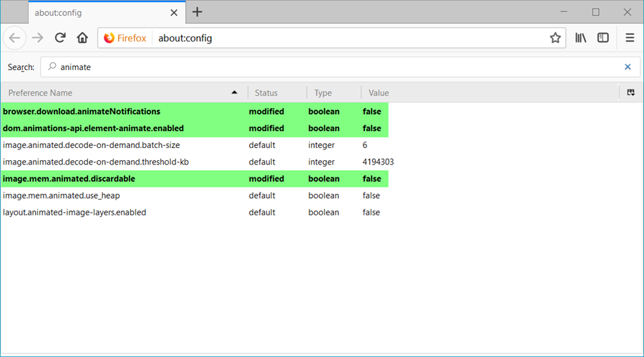Viewport: 644px width, 357px height.
Task: Click the magnifier icon in search field
Action: [52, 66]
